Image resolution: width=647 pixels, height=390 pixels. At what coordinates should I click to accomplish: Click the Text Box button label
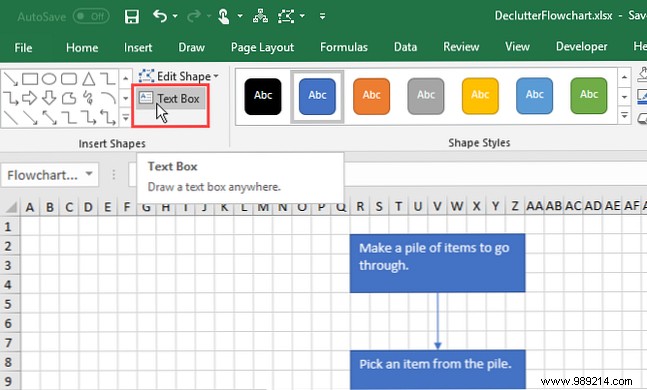tap(178, 99)
